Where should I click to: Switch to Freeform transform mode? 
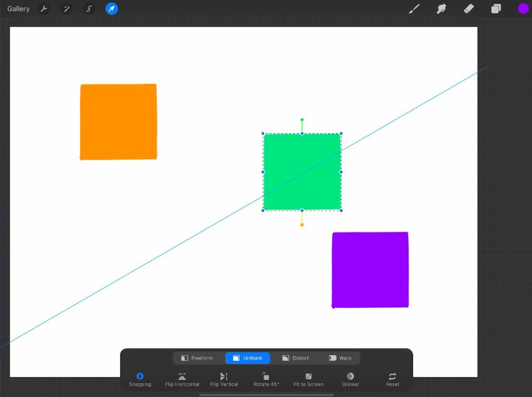click(x=197, y=358)
